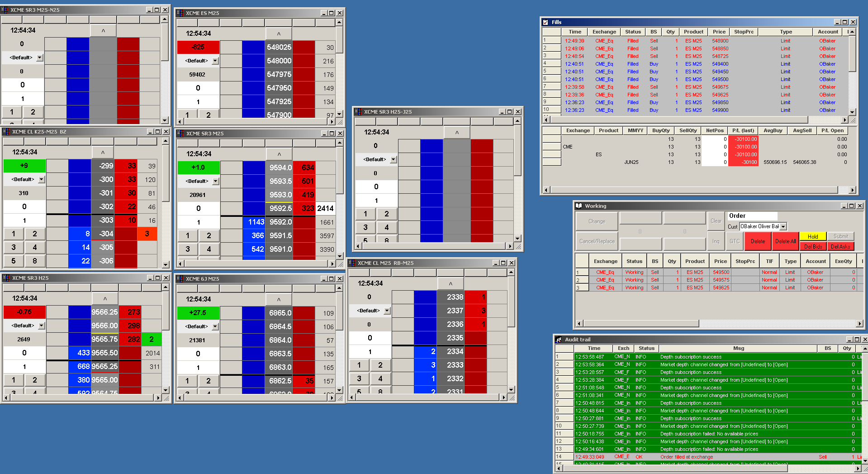Select quantity button 4 in XCME CL K25-M25 BZ
This screenshot has width=868, height=474.
point(35,247)
